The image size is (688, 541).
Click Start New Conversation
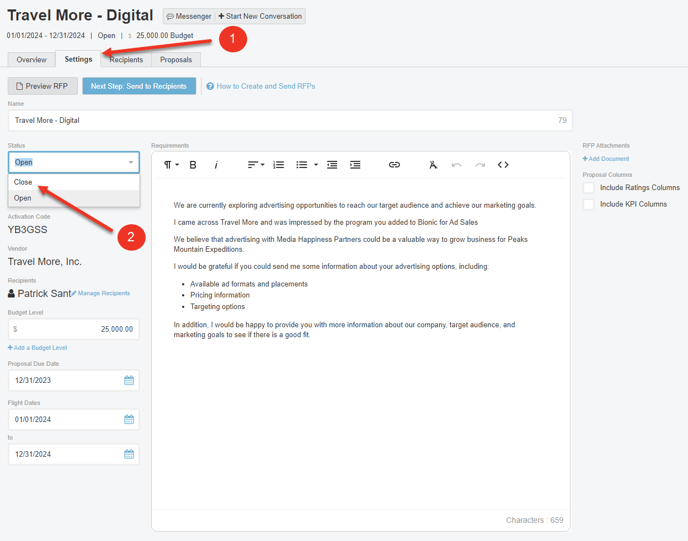(x=260, y=16)
